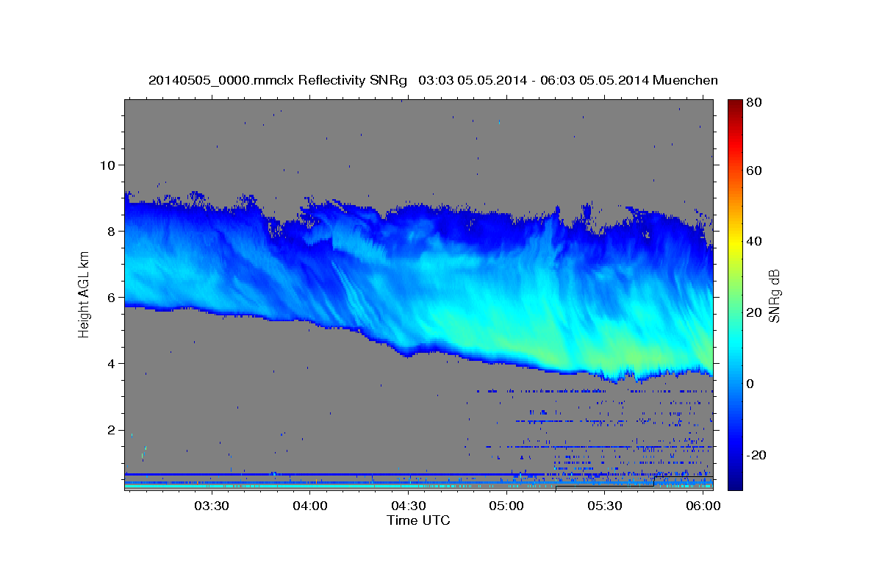Click the 05:00 time tick label
The height and width of the screenshot is (588, 882).
tap(507, 506)
